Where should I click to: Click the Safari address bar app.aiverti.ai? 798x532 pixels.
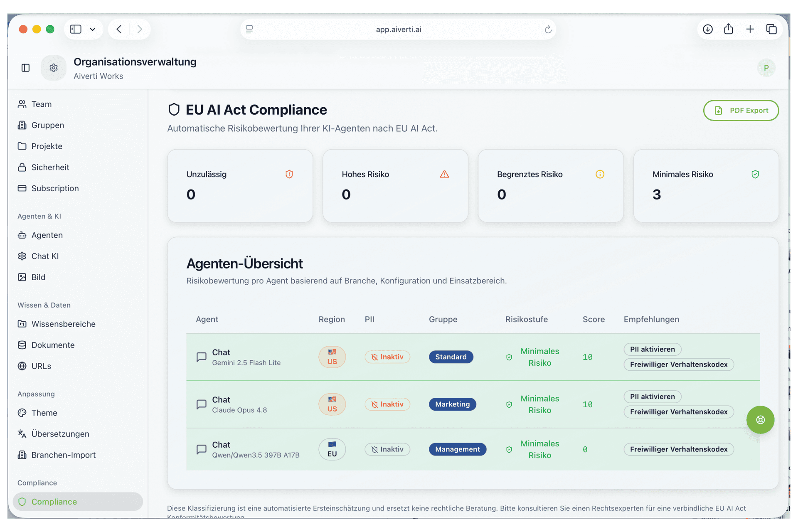click(398, 29)
